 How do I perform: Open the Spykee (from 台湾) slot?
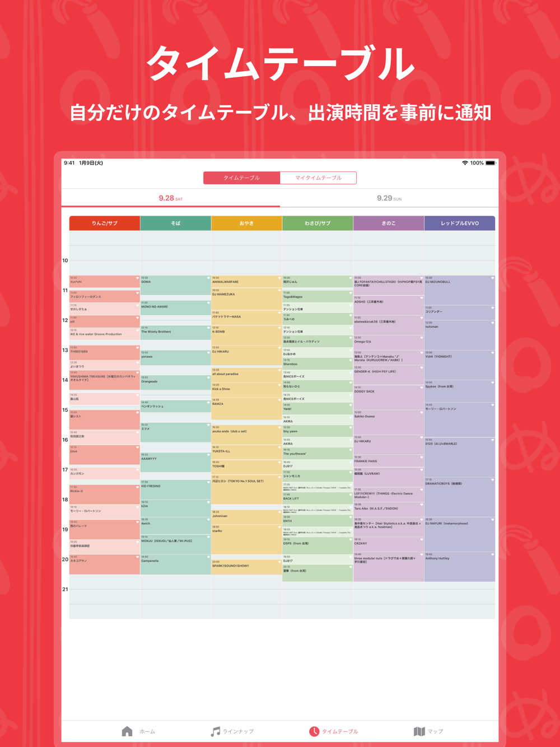coord(460,391)
